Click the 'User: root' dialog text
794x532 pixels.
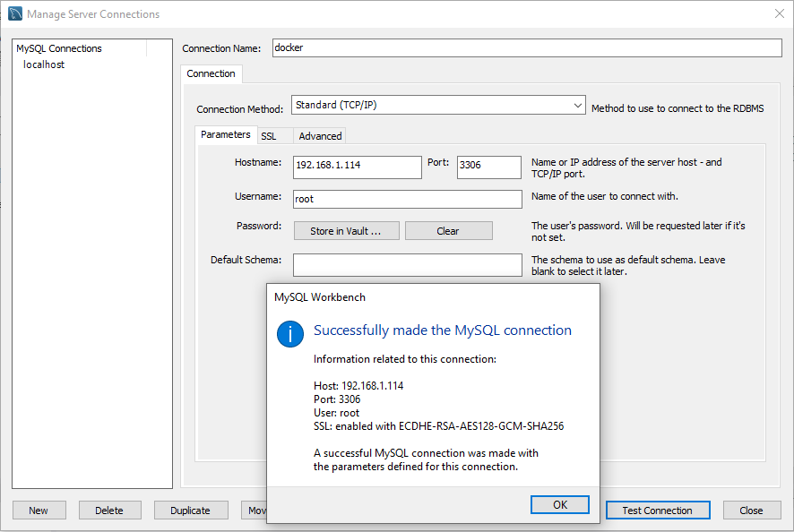336,413
